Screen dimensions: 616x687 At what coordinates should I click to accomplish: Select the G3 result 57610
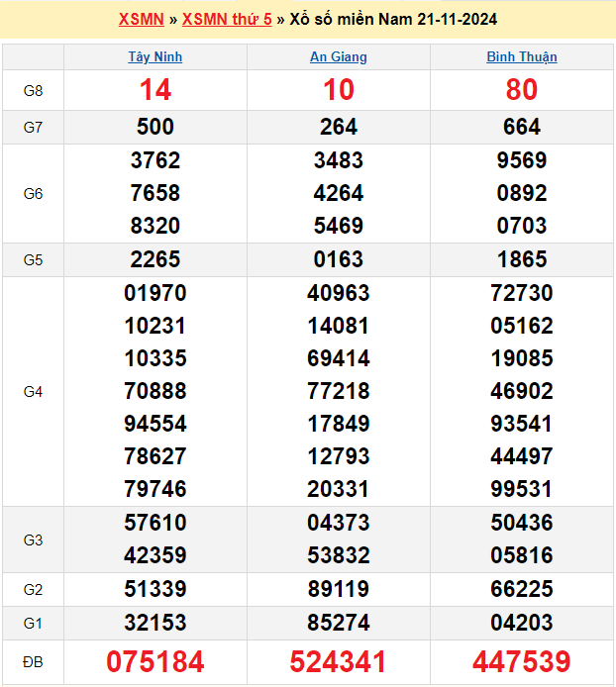pos(155,523)
